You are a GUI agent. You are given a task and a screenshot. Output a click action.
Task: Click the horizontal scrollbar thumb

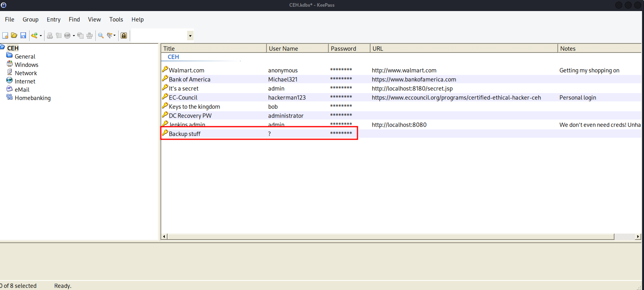point(391,236)
